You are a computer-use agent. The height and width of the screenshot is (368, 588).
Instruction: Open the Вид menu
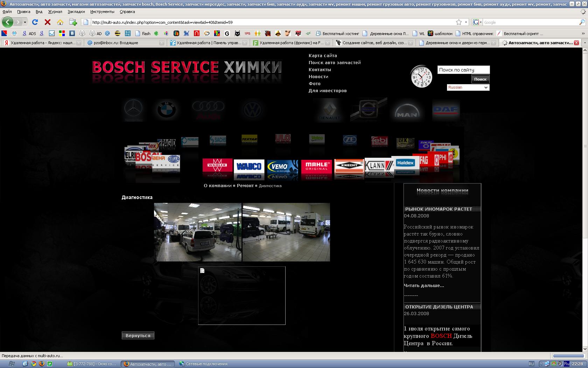(39, 12)
